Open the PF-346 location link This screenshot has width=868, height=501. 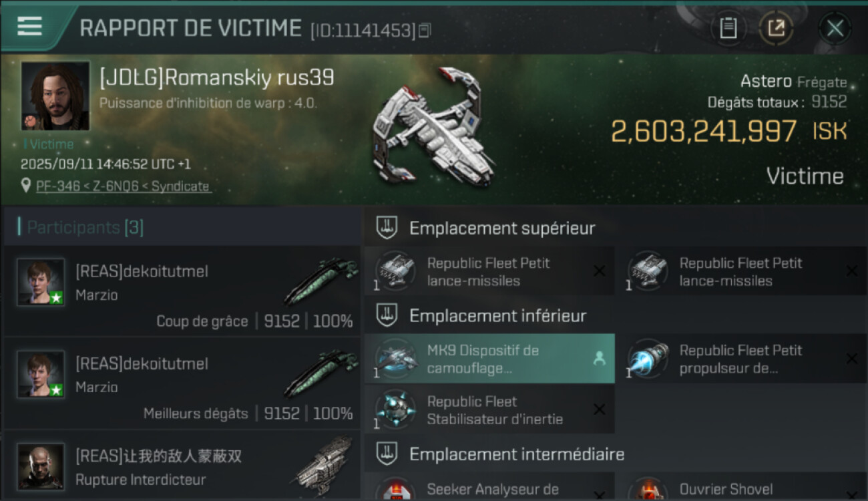tap(123, 186)
